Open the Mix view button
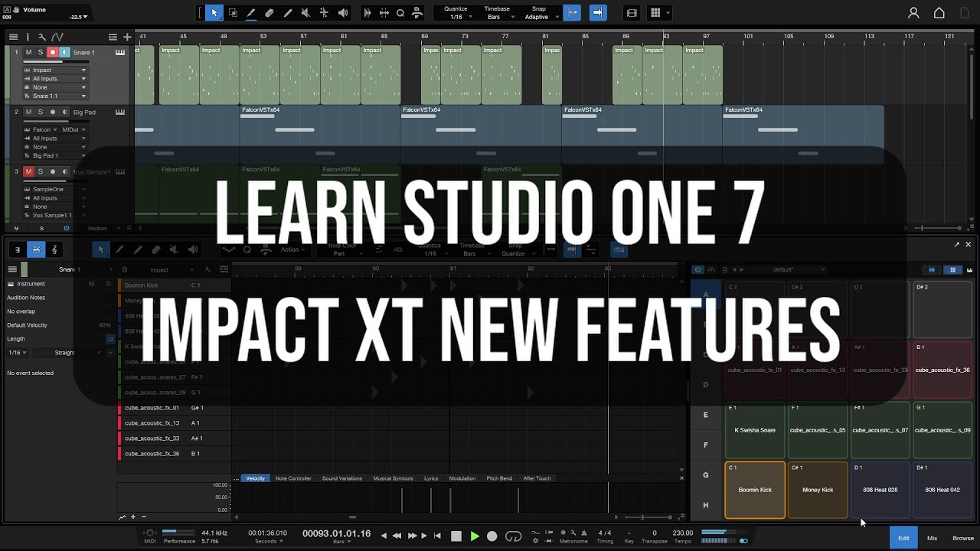This screenshot has height=551, width=980. [932, 538]
